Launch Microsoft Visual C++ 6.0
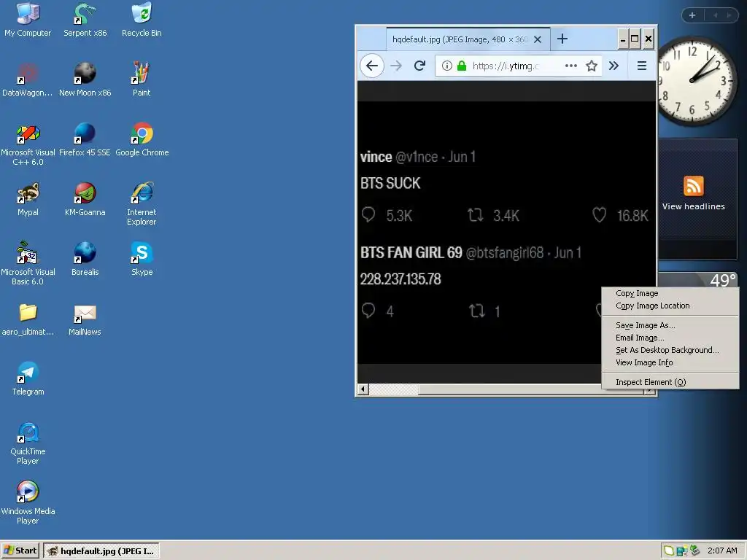Viewport: 747px width, 560px height. pos(28,144)
